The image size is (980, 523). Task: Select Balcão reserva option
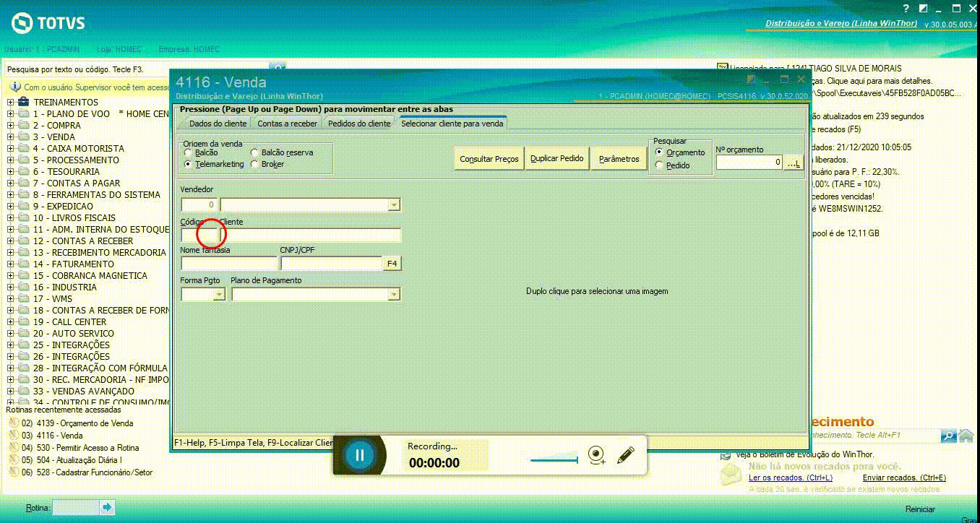pos(255,152)
